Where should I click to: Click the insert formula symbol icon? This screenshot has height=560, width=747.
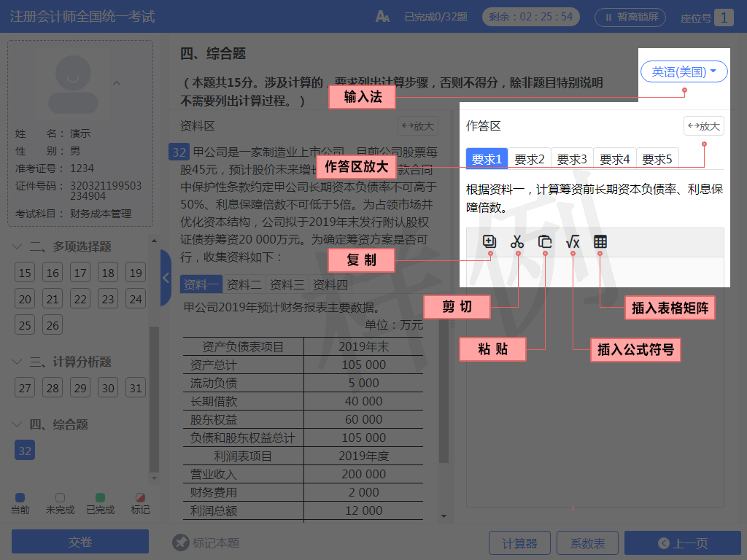click(573, 242)
